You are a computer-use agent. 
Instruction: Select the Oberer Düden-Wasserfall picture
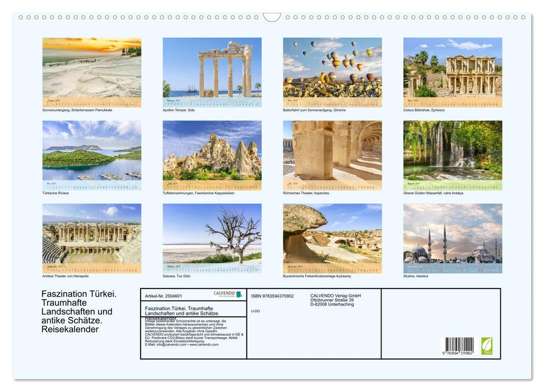[453, 155]
